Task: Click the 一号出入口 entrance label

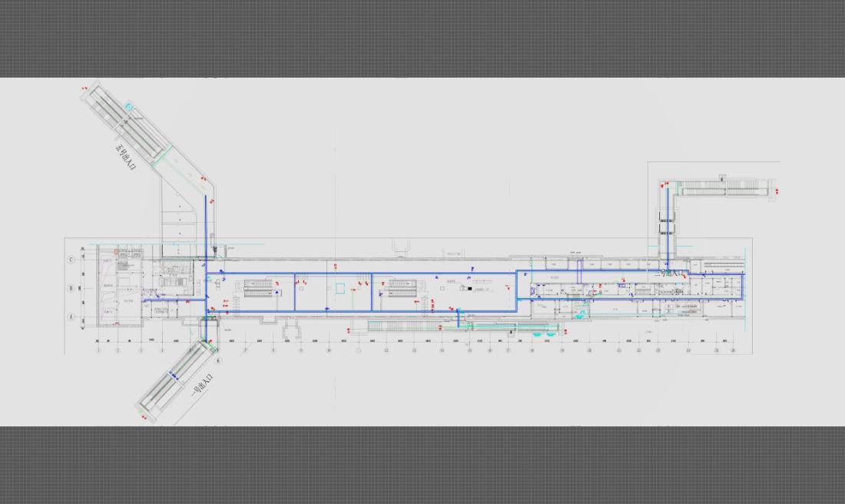Action: [202, 386]
